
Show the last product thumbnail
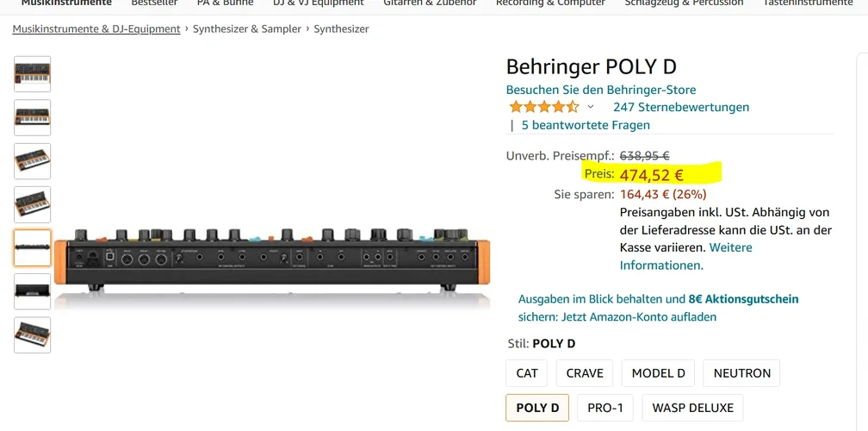coord(33,335)
